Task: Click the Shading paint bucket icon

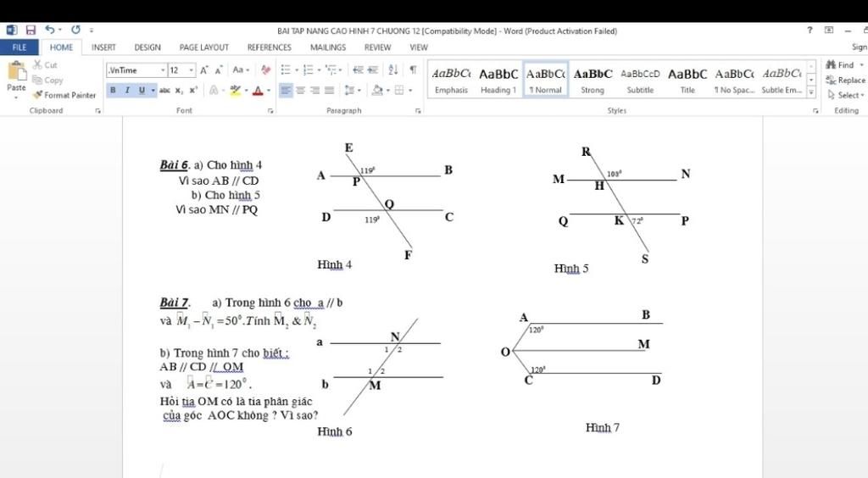Action: click(377, 90)
